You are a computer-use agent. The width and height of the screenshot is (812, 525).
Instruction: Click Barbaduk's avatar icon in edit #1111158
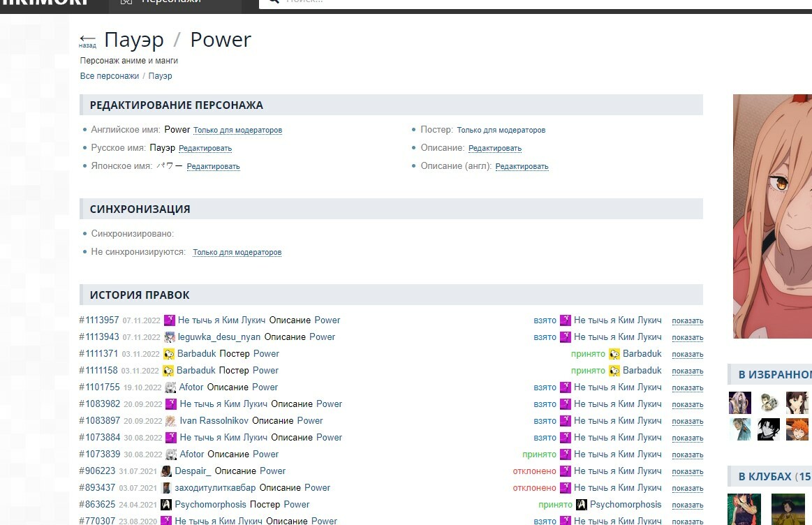pyautogui.click(x=168, y=371)
